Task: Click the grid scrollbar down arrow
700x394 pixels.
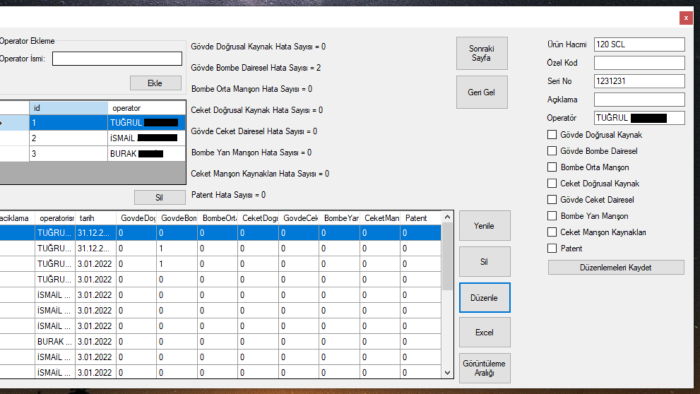Action: tap(447, 373)
